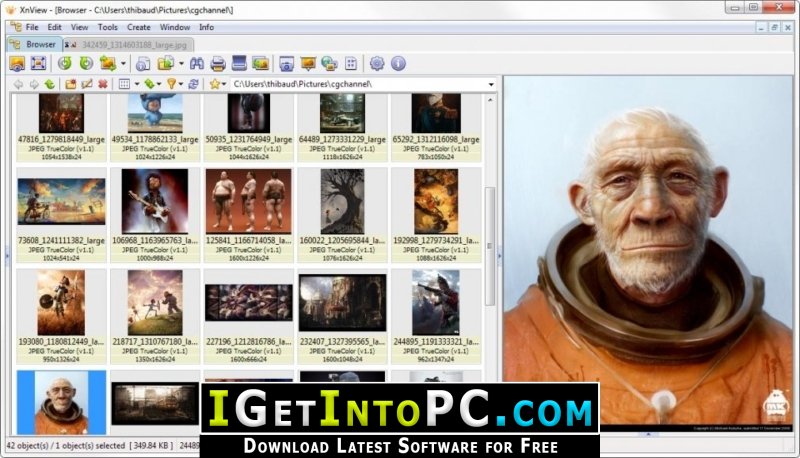Open Options with the gear icon
Image resolution: width=800 pixels, height=458 pixels.
[x=377, y=64]
